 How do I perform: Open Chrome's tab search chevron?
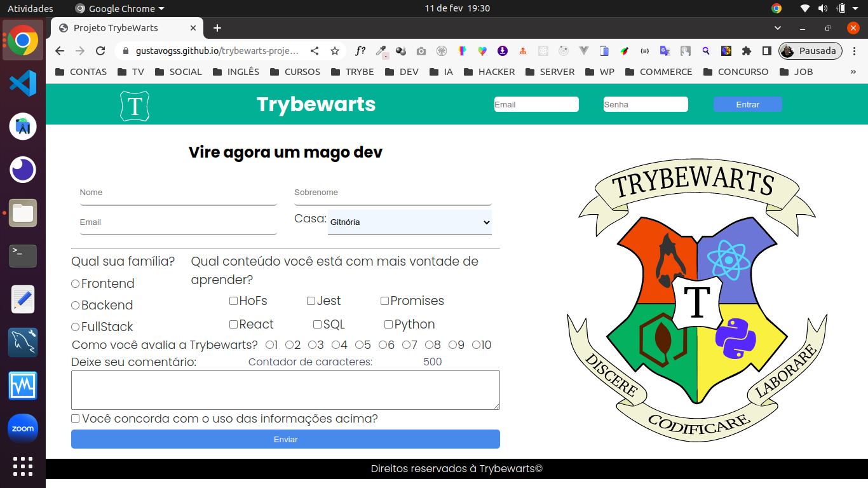pos(778,28)
